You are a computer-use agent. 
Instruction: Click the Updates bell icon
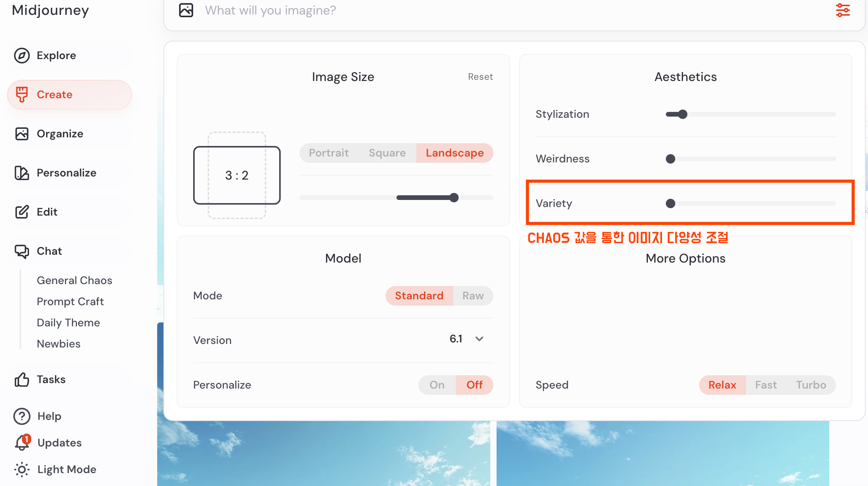tap(22, 443)
